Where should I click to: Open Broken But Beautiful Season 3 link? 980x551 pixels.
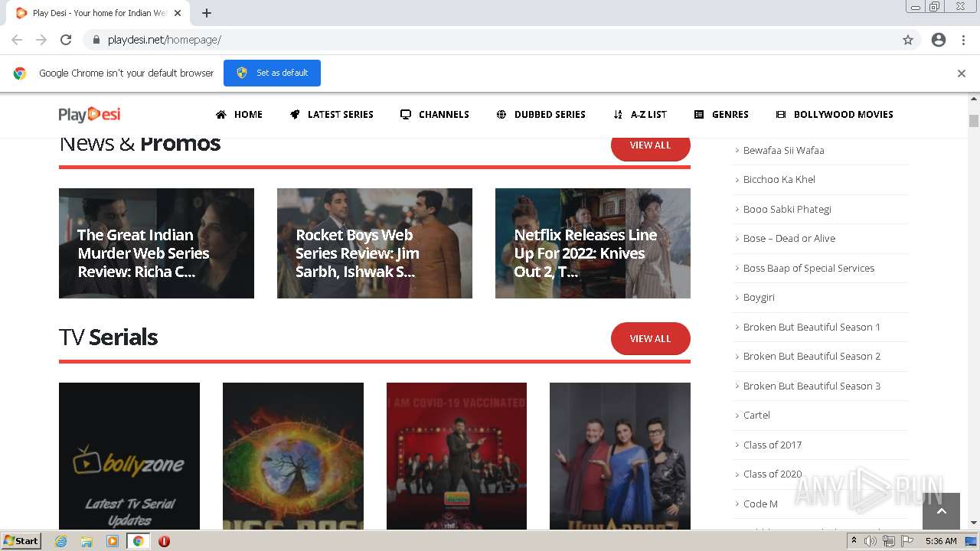pyautogui.click(x=812, y=386)
